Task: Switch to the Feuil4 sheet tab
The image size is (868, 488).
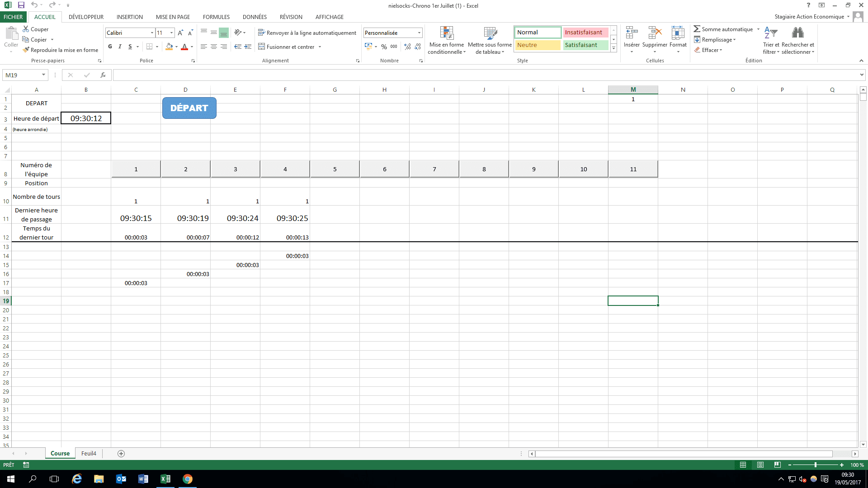Action: coord(89,453)
